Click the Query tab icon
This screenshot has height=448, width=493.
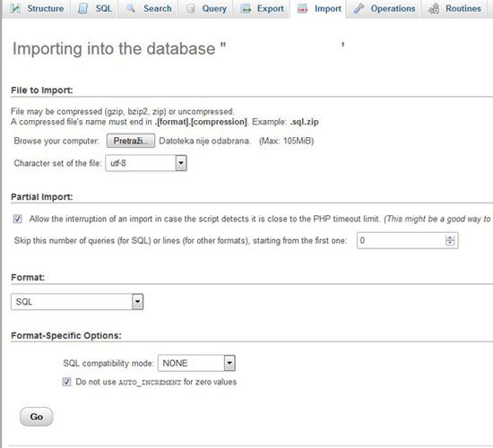click(191, 8)
